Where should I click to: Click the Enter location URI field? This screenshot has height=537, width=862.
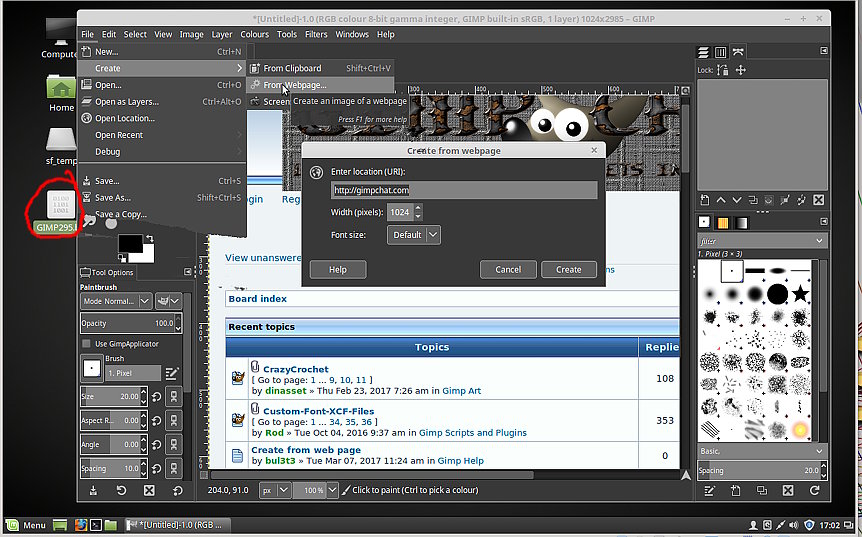coord(464,190)
